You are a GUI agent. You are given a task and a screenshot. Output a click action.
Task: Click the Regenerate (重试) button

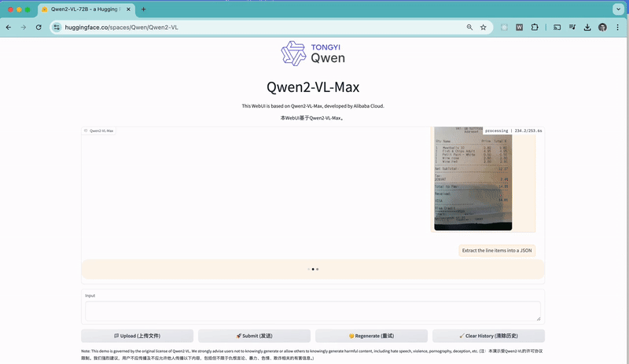tap(371, 336)
